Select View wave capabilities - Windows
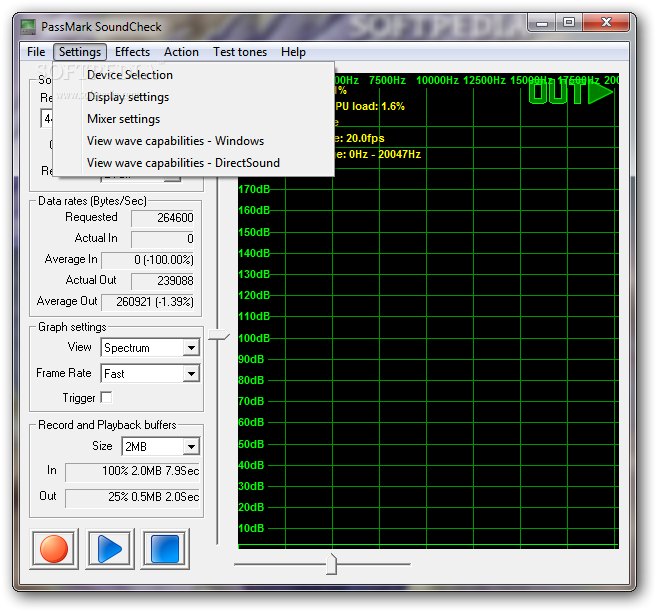 tap(194, 141)
